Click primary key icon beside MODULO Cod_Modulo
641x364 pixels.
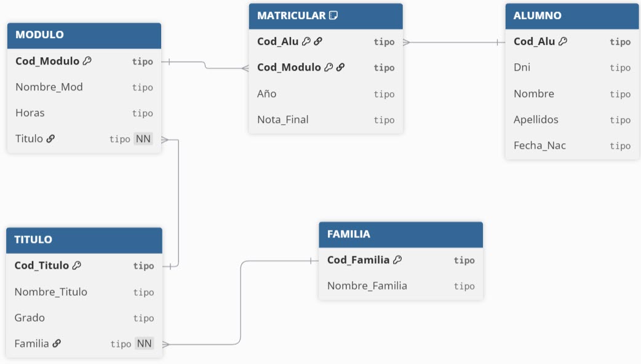click(87, 61)
